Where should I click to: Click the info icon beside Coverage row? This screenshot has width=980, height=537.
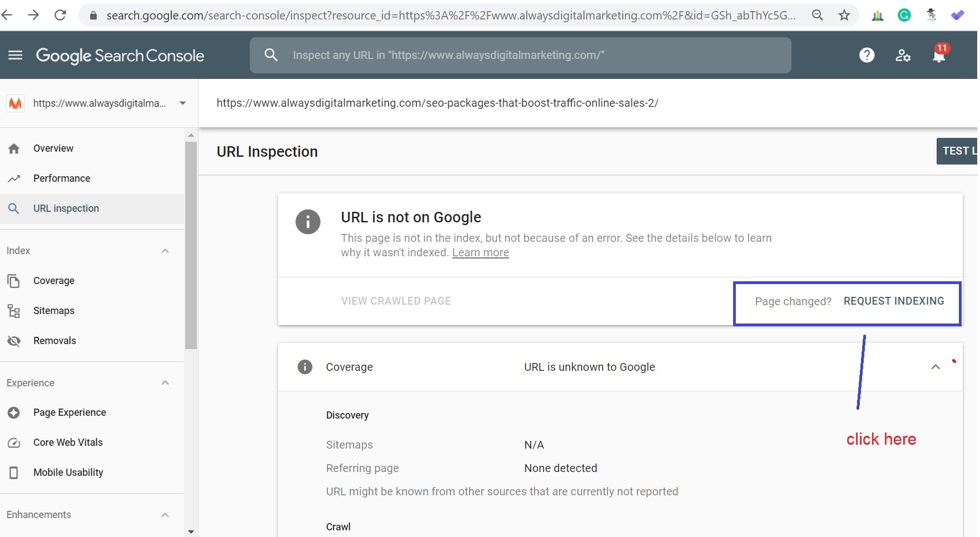pos(305,367)
